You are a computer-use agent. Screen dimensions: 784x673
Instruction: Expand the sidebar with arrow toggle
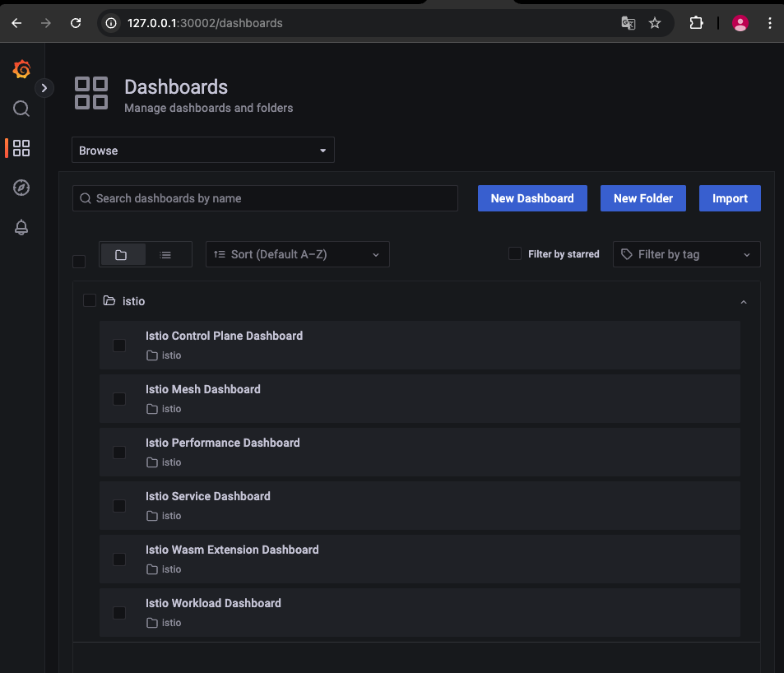point(44,88)
